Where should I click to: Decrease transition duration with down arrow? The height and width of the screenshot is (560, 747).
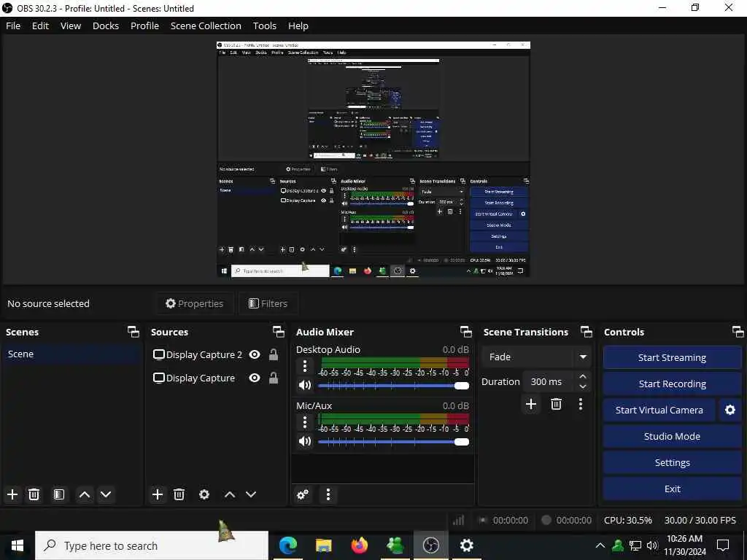click(x=583, y=386)
